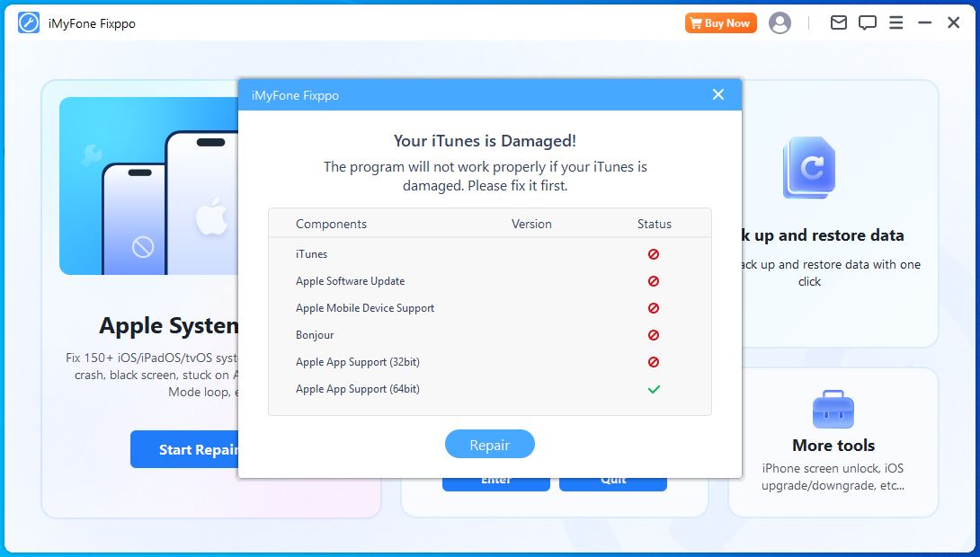Screen dimensions: 980x557
Task: Click the backup and restore data icon
Action: point(809,167)
